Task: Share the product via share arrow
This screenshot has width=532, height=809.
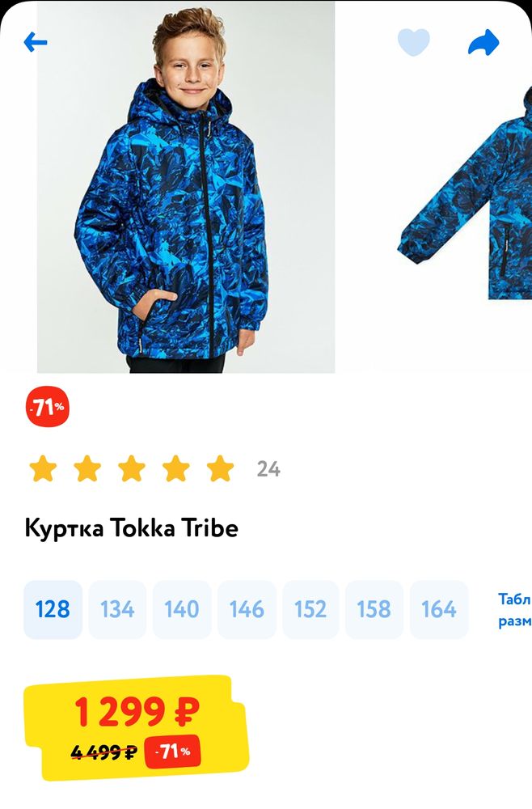Action: pyautogui.click(x=483, y=42)
